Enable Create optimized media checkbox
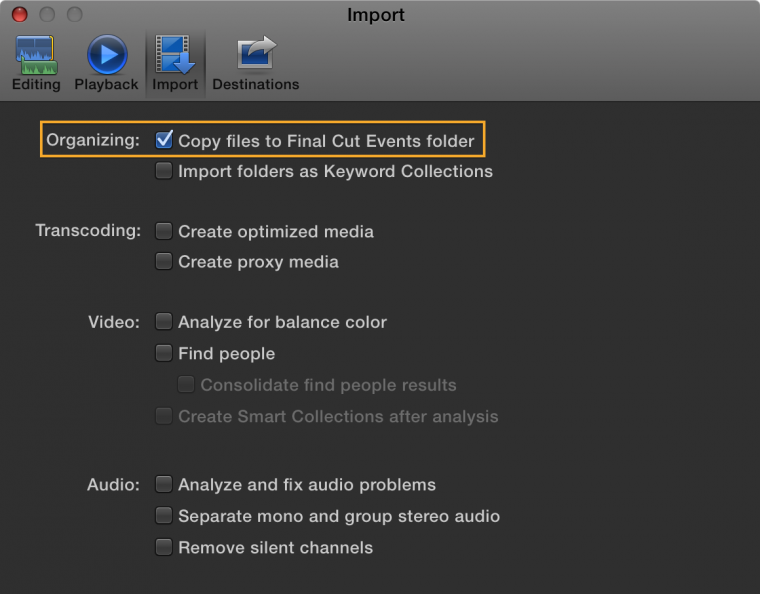The height and width of the screenshot is (594, 760). (x=164, y=231)
